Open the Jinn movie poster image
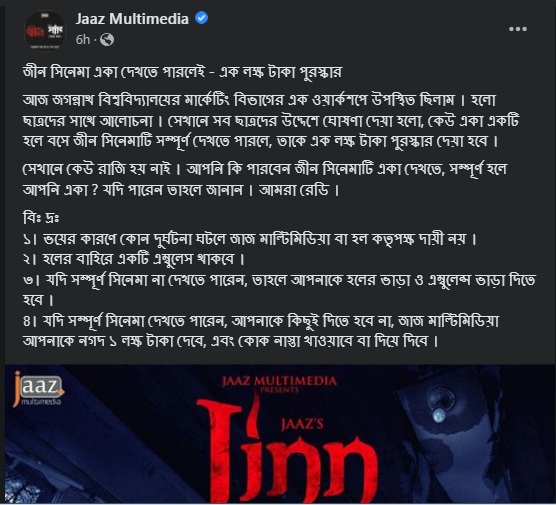Screen dimensions: 556x505 pyautogui.click(x=280, y=434)
